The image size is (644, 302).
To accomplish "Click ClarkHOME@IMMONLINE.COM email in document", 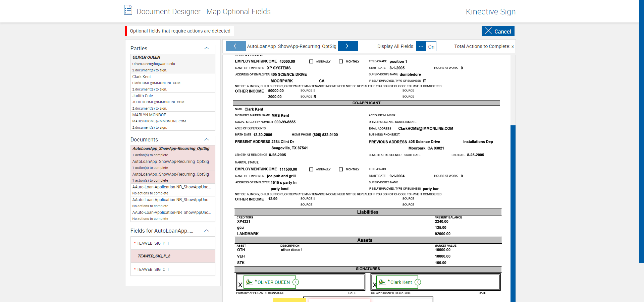I will point(426,129).
